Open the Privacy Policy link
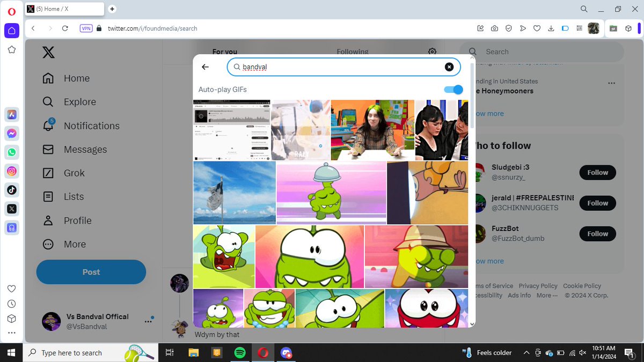This screenshot has width=644, height=362. pos(538,286)
